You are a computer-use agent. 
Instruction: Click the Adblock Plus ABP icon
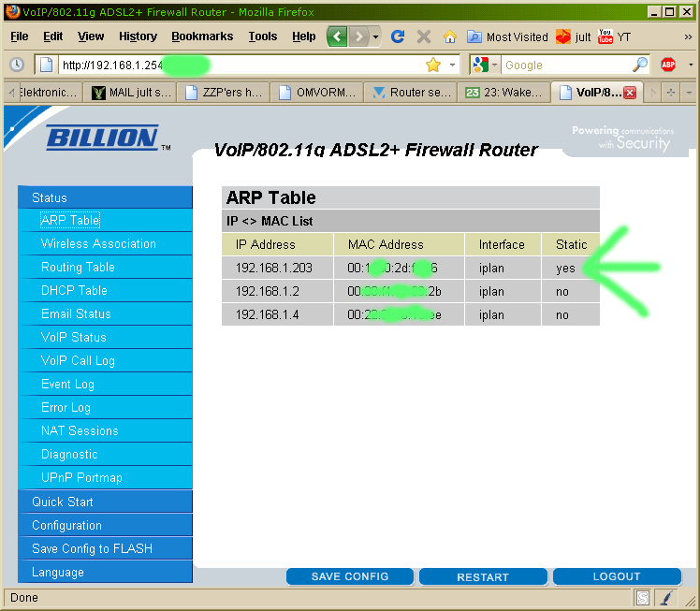668,65
